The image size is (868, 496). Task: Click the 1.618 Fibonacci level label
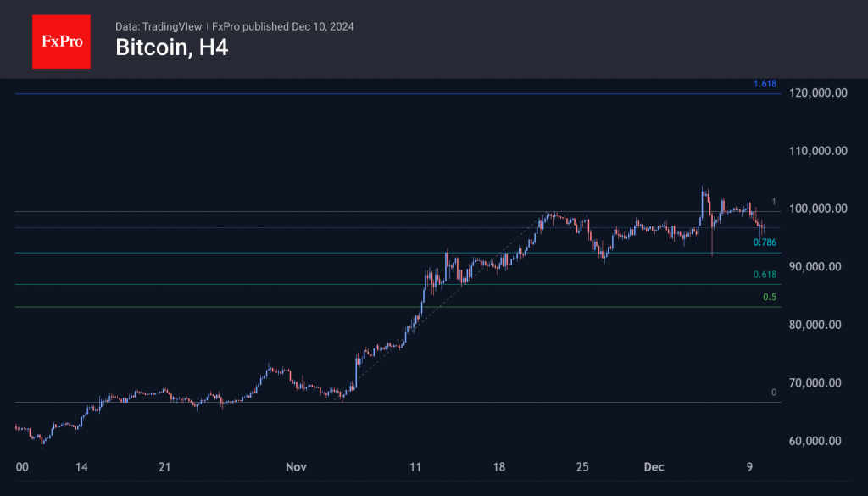tap(765, 84)
